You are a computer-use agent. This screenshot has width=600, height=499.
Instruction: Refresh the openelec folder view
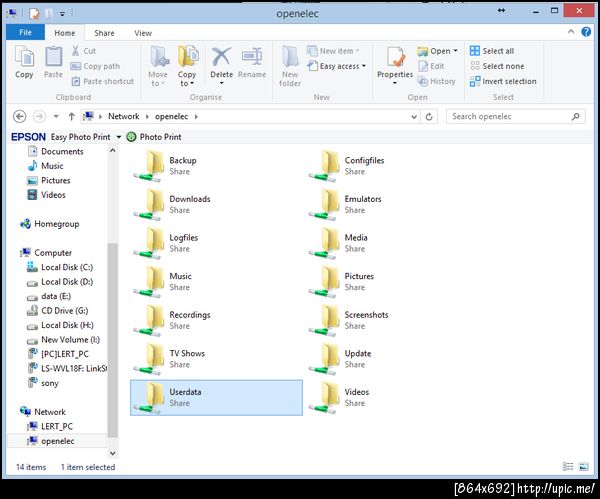(429, 116)
